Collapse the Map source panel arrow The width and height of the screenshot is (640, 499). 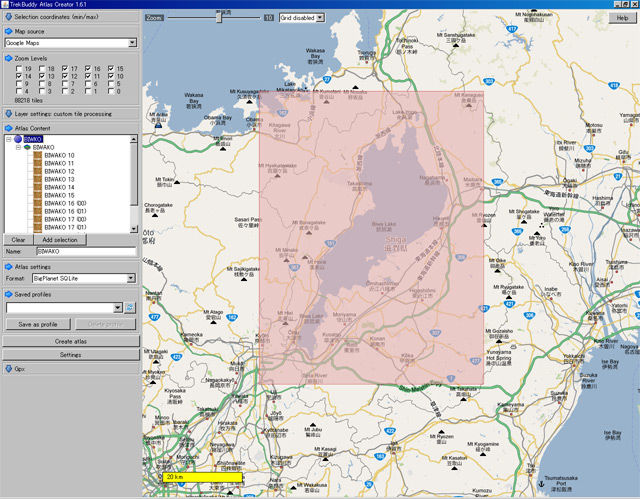(x=8, y=31)
